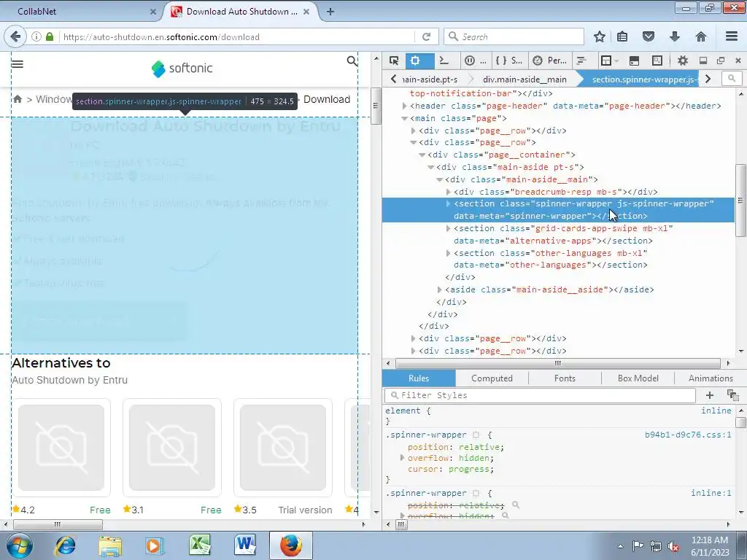Open the Firefox hamburger menu

pos(732,36)
